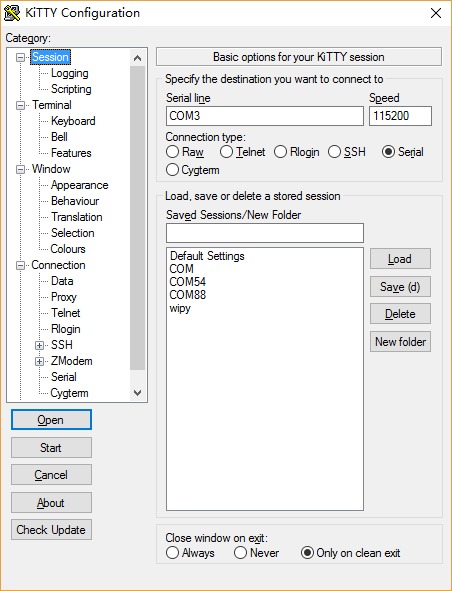Open the Colours settings category
The image size is (452, 591).
tap(68, 249)
